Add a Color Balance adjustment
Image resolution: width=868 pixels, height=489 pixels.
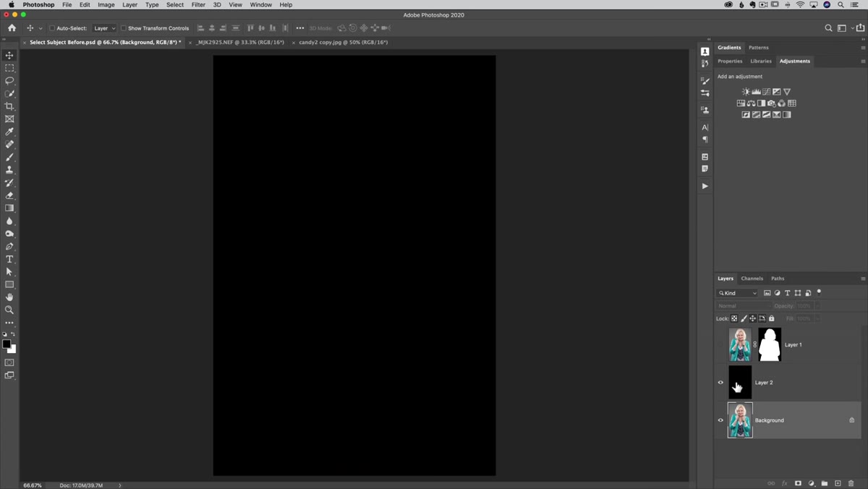click(x=751, y=103)
